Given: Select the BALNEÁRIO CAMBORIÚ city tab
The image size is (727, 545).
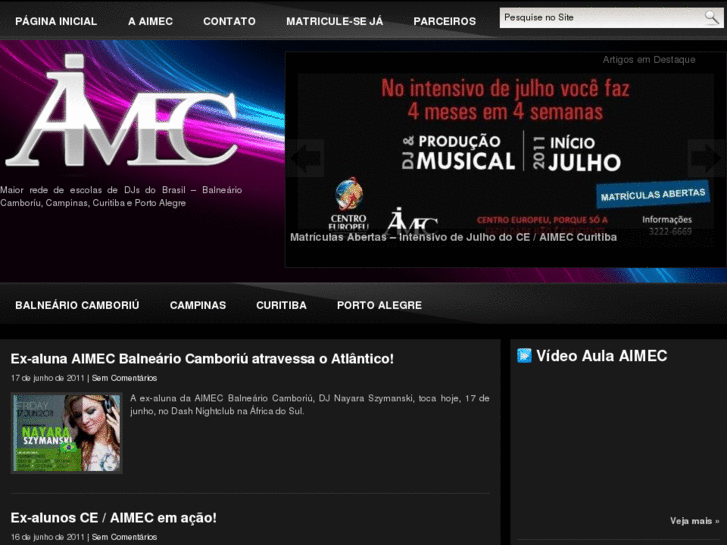Looking at the screenshot, I should (x=77, y=305).
